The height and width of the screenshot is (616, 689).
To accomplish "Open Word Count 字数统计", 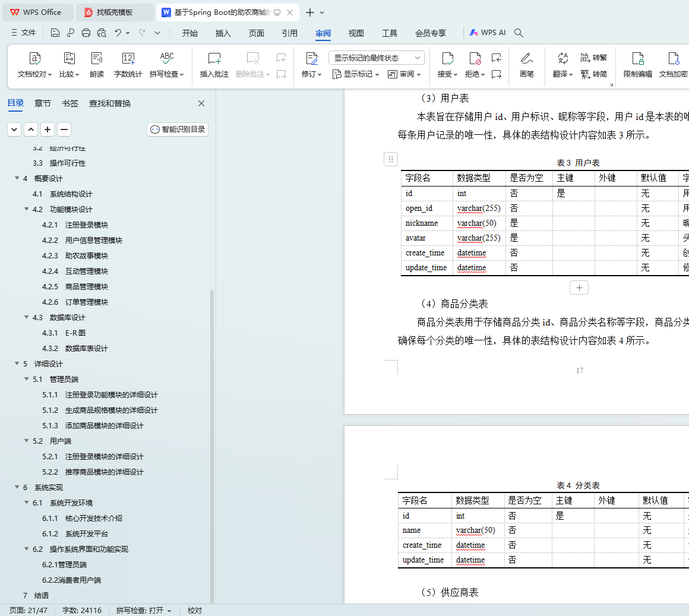I will pos(128,65).
